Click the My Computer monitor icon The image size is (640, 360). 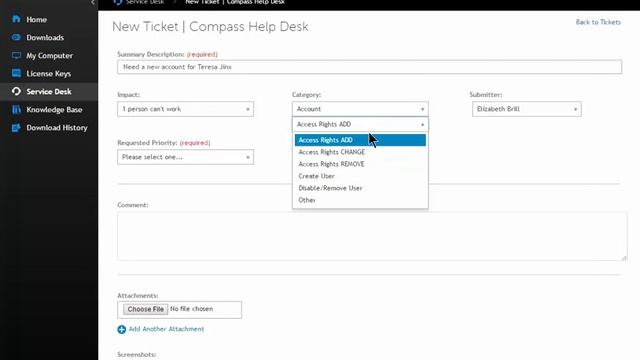(16, 55)
